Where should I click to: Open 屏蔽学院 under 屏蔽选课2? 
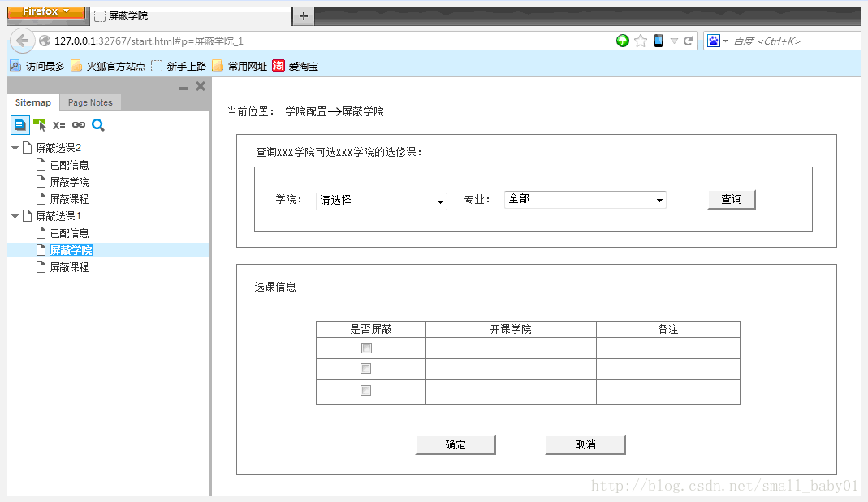pos(69,182)
